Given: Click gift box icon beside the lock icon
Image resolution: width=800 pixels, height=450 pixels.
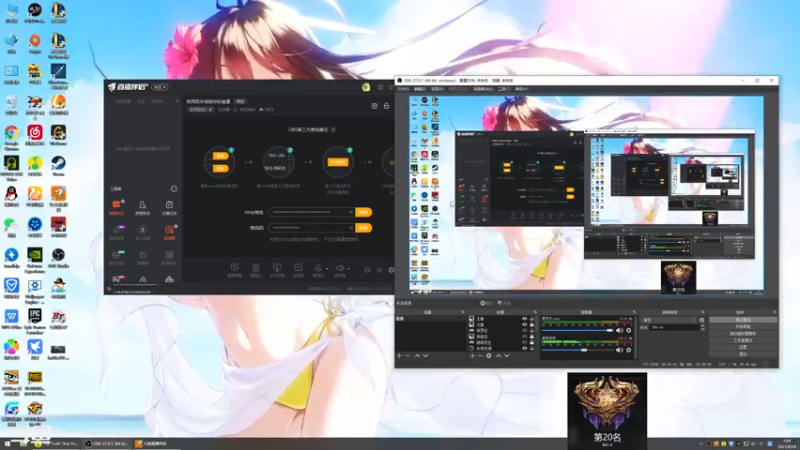Looking at the screenshot, I should [x=374, y=106].
